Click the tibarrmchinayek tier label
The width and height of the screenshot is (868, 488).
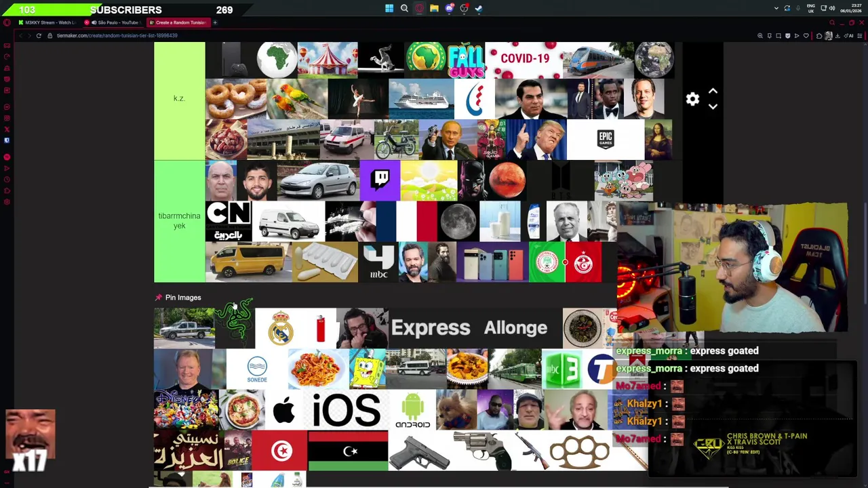pos(179,221)
